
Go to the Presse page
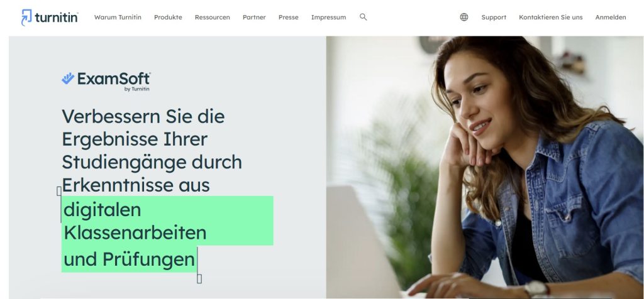tap(288, 17)
